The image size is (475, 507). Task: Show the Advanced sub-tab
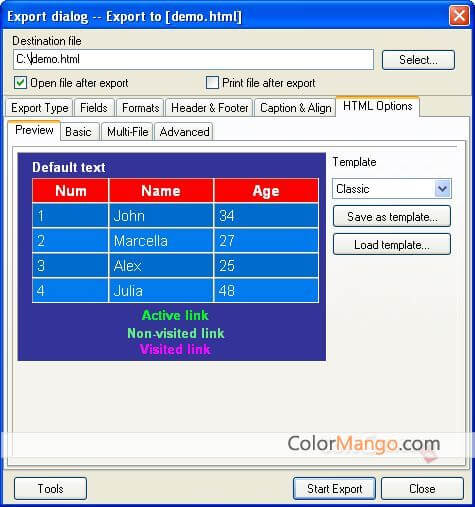pyautogui.click(x=184, y=132)
